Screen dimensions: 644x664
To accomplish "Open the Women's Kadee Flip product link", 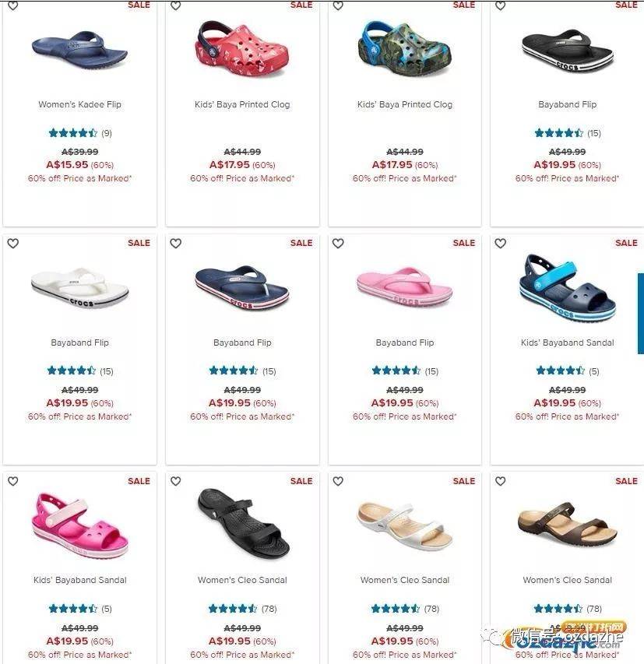I will (x=79, y=104).
